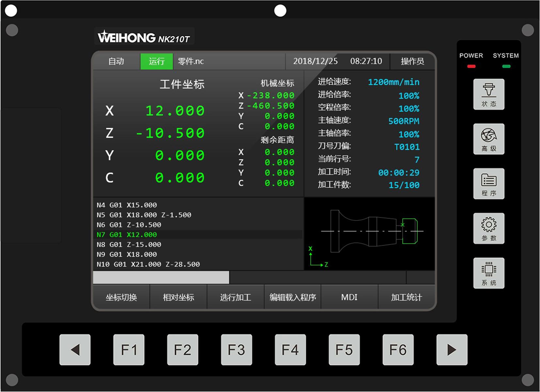Click the green SYSTEM indicator light
The width and height of the screenshot is (540, 392).
(506, 66)
